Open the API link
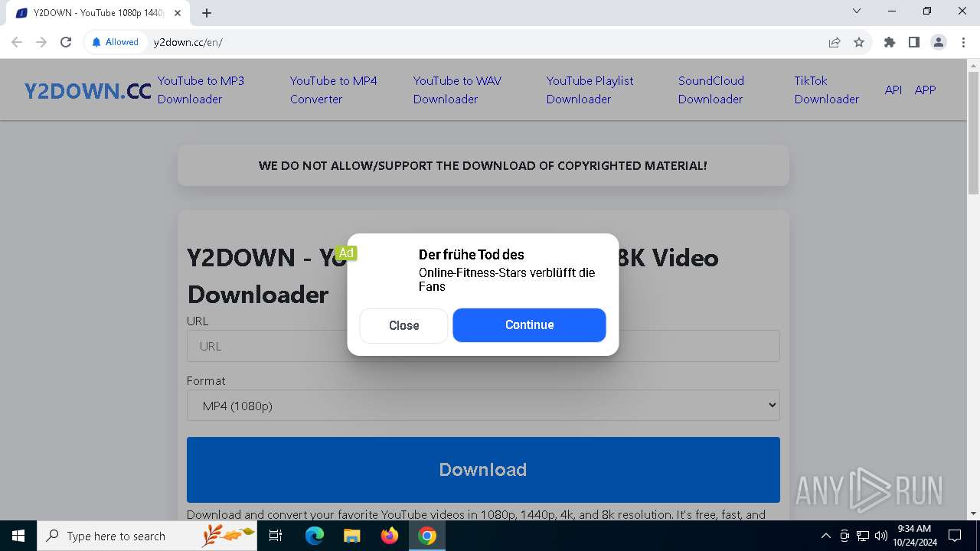The width and height of the screenshot is (980, 551). click(893, 90)
